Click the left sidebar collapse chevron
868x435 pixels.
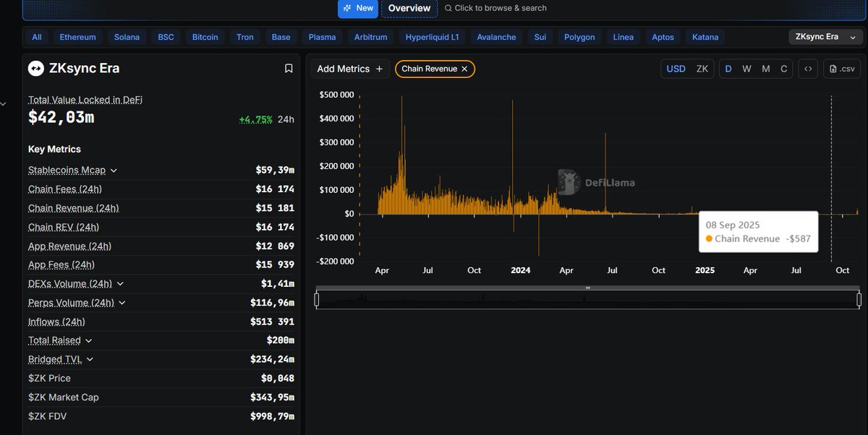point(2,104)
